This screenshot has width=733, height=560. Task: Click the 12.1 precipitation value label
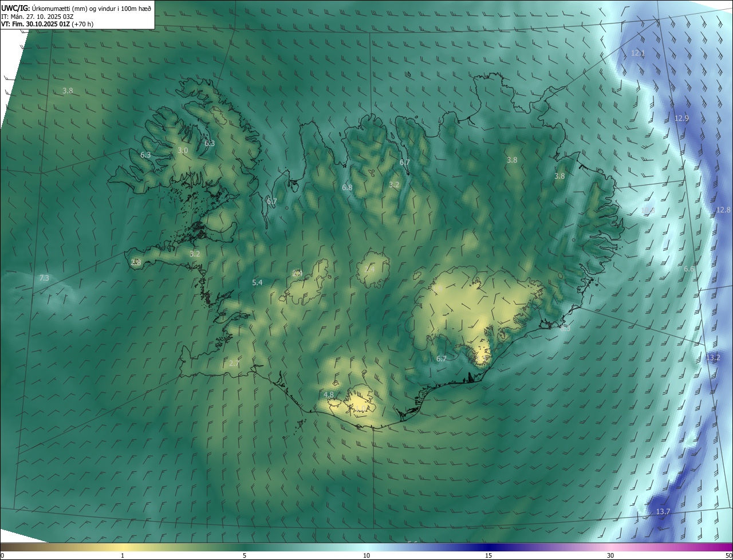pos(638,53)
